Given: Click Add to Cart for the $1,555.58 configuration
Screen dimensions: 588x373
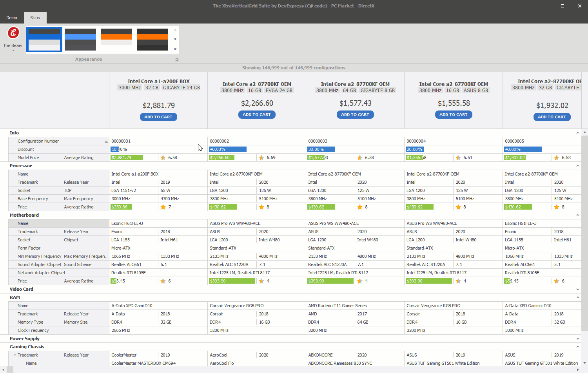Looking at the screenshot, I should tap(454, 114).
